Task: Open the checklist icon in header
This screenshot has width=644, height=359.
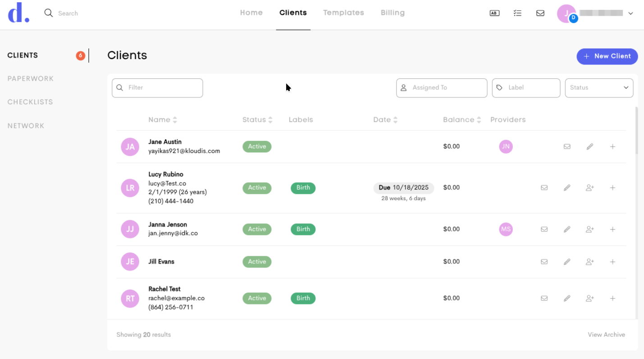Action: pos(517,13)
